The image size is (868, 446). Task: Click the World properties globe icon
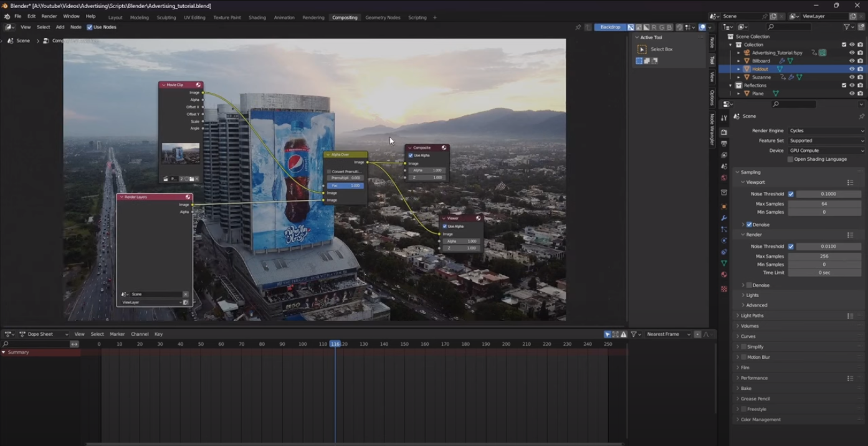(724, 178)
